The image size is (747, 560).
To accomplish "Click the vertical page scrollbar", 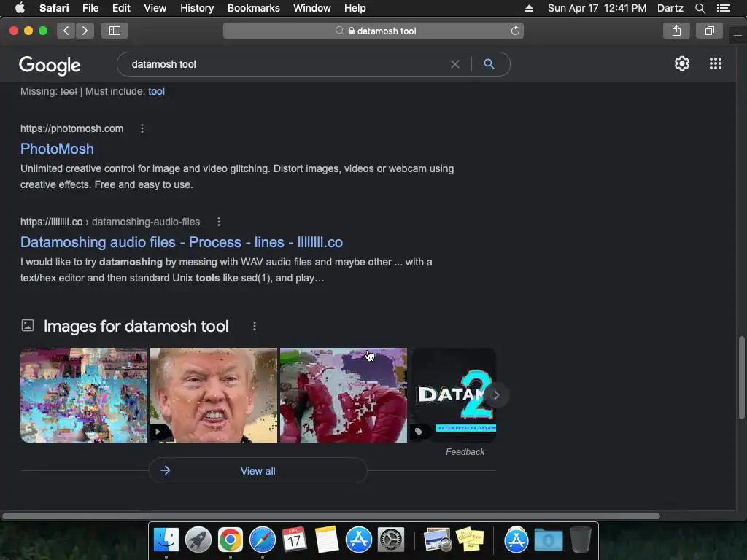I will coord(741,378).
